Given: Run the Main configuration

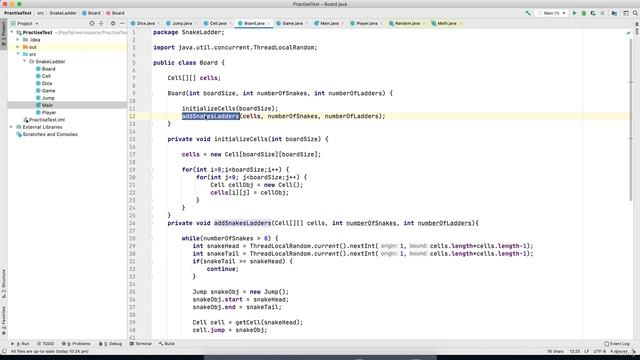Looking at the screenshot, I should (x=574, y=13).
